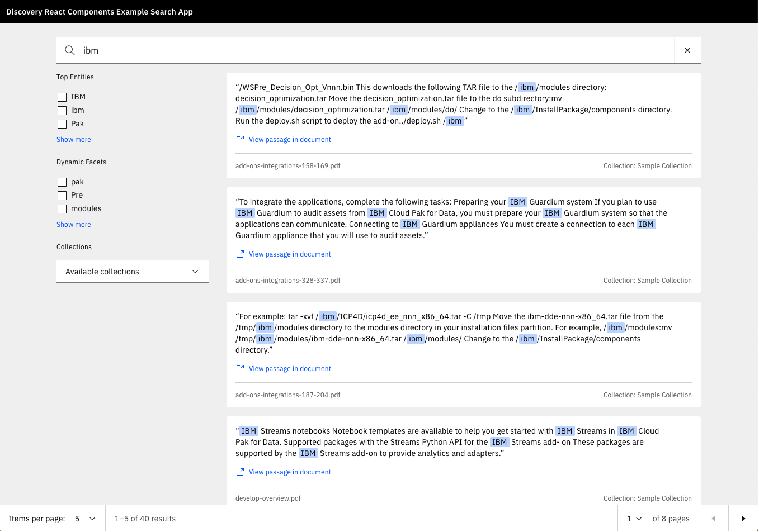Click file name add-ons-integrations-187-204.pdf
This screenshot has width=759, height=532.
288,395
